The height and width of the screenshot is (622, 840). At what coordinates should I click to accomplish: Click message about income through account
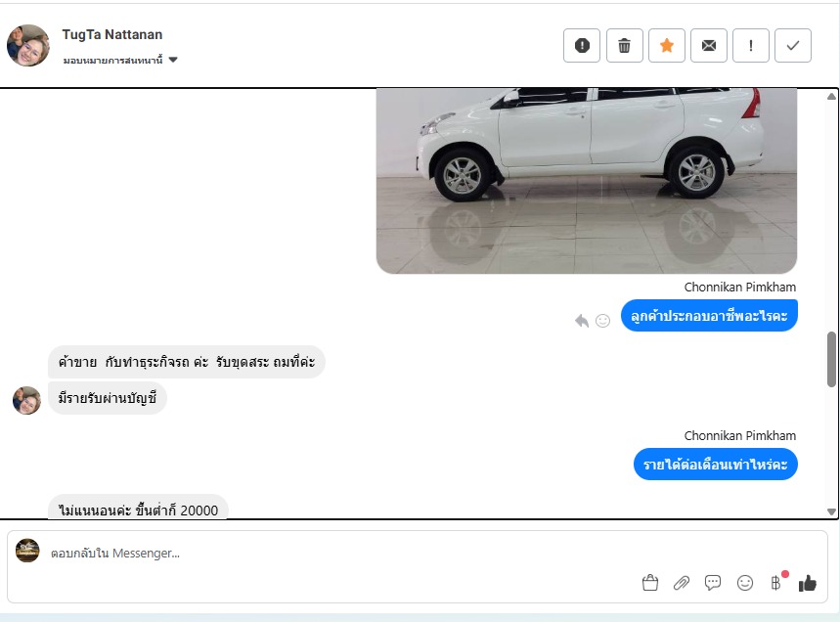tap(108, 398)
